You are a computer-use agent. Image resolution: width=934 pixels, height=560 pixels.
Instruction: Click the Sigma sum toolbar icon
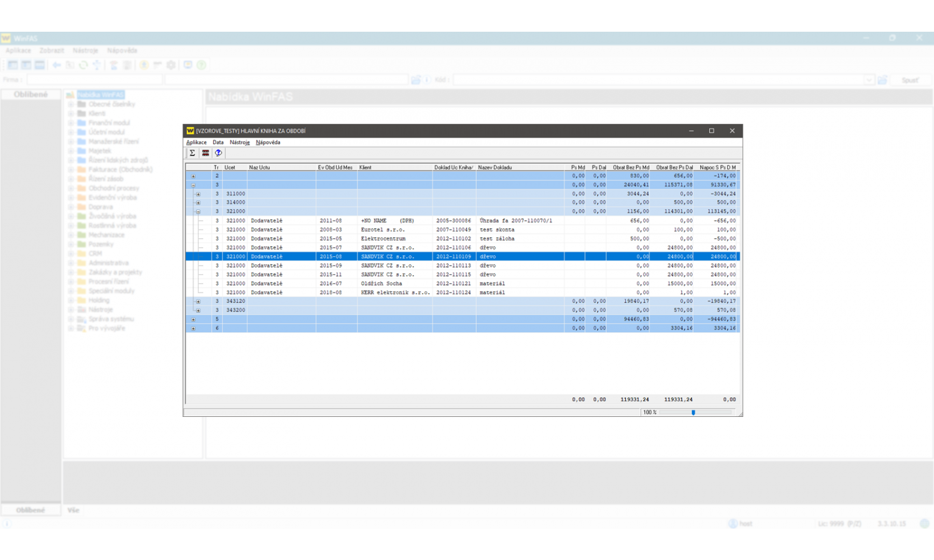(x=192, y=153)
